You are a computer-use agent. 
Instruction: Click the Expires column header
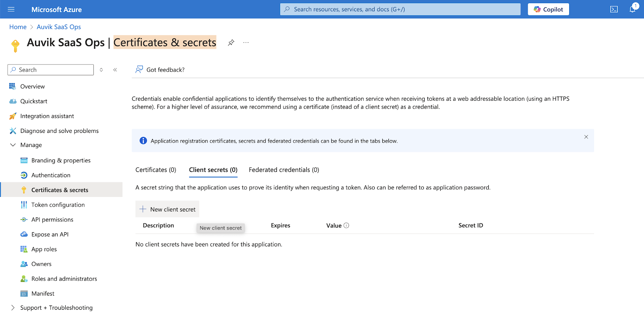pos(281,225)
